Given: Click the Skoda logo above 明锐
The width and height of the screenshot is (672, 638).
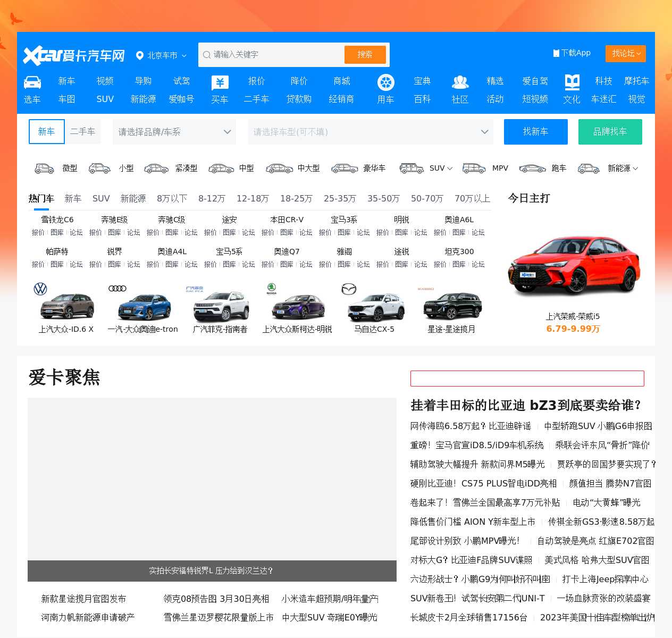Looking at the screenshot, I should tap(272, 289).
